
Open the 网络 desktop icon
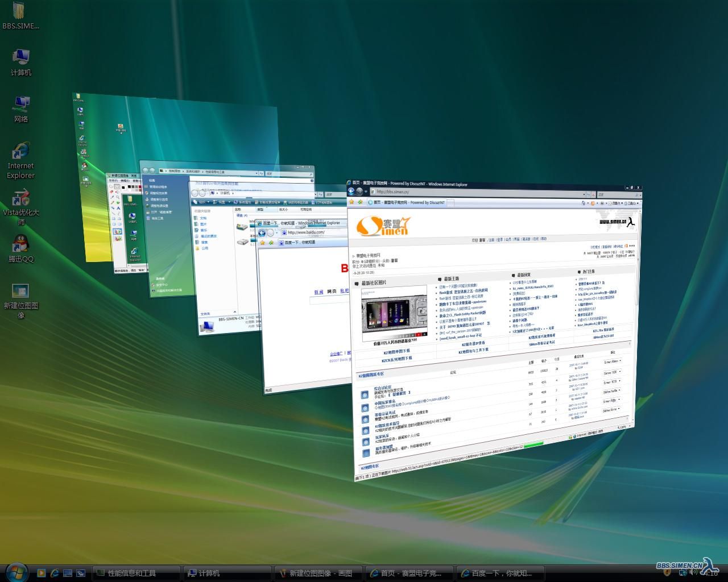point(21,109)
